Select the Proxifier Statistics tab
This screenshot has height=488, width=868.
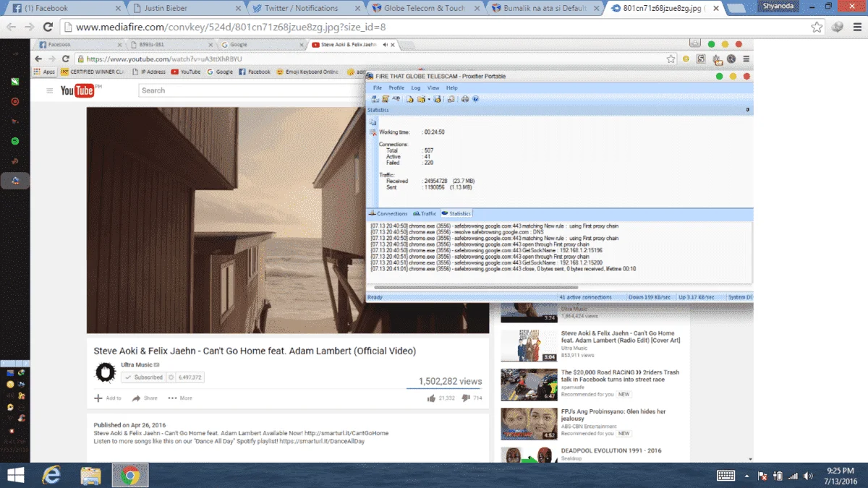[x=456, y=213]
